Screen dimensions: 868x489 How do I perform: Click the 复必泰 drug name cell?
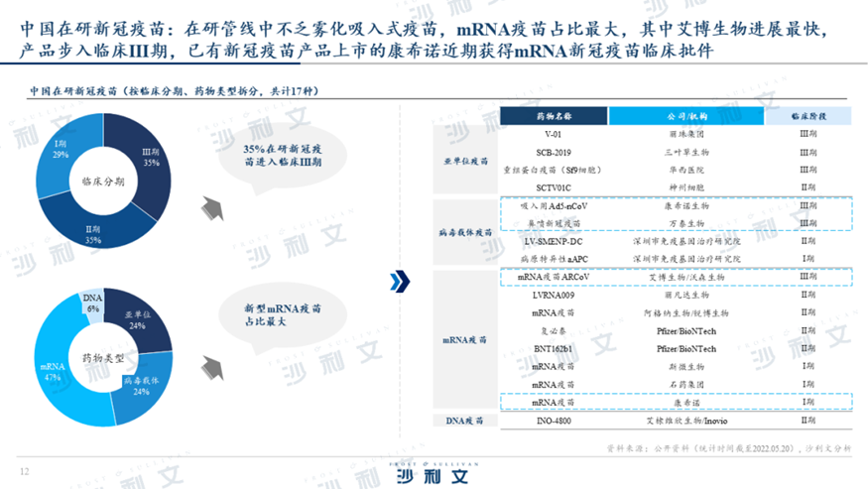[x=553, y=331]
